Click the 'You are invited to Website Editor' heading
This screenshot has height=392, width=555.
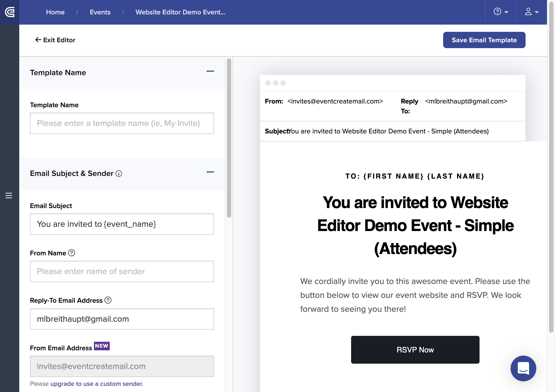coord(415,225)
